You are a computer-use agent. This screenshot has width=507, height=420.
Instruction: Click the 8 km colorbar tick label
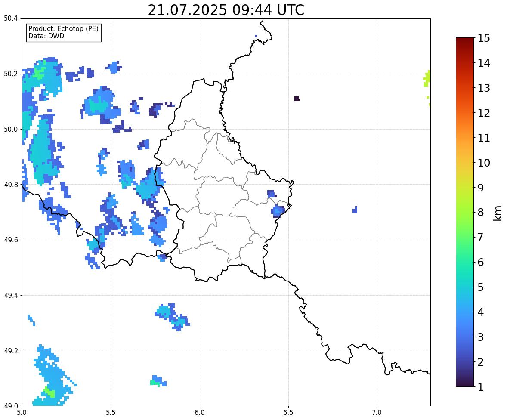click(480, 213)
